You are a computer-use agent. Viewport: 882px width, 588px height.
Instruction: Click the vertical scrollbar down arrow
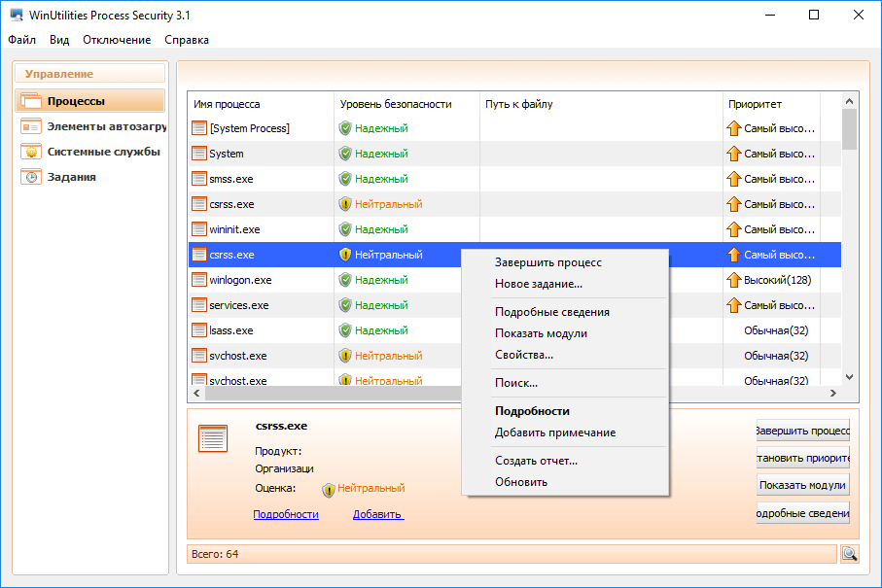pyautogui.click(x=849, y=377)
